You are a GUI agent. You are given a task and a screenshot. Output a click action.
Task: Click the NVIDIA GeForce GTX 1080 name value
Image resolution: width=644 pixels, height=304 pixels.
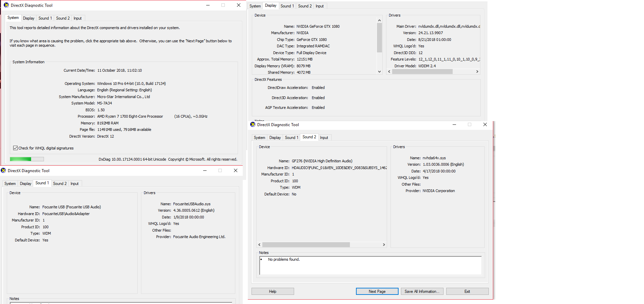[x=318, y=26]
